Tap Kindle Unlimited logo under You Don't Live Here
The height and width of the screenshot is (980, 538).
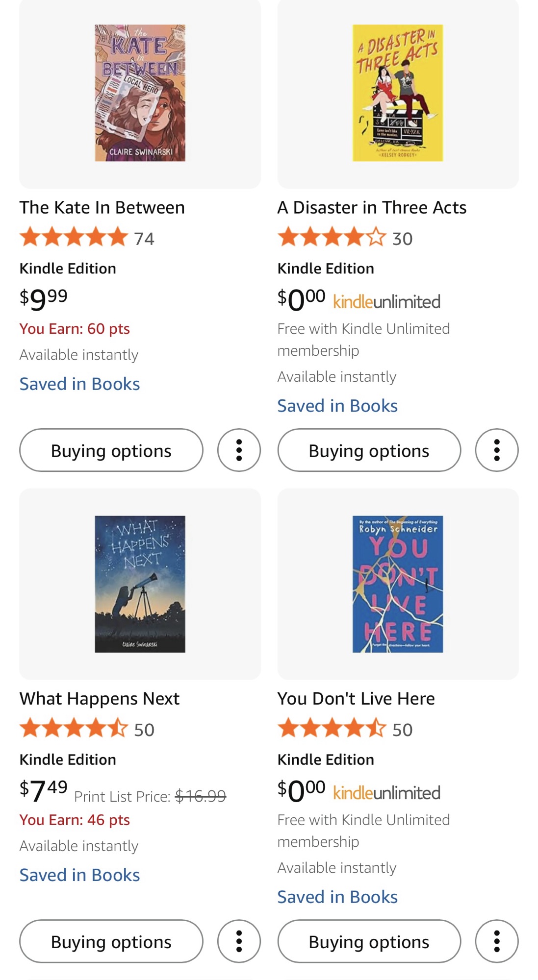pyautogui.click(x=386, y=793)
